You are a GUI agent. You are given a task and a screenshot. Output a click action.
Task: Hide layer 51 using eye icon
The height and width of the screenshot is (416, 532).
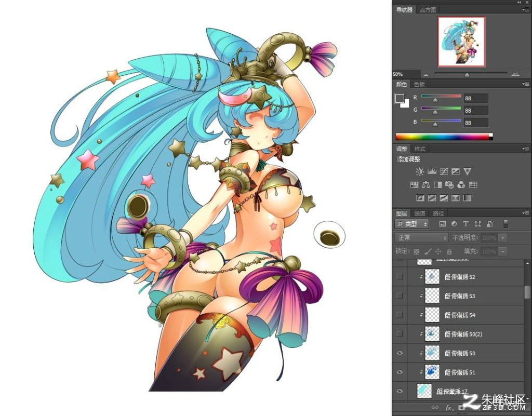point(400,372)
